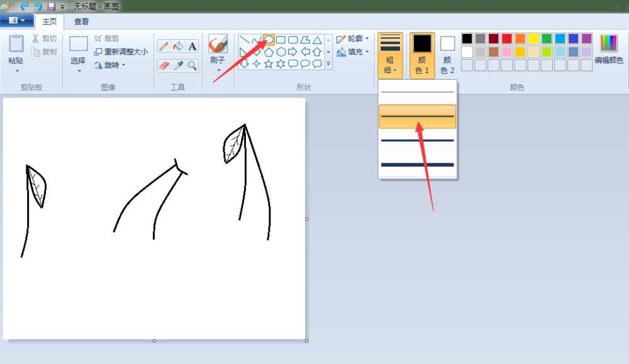The height and width of the screenshot is (364, 629).
Task: Select the Eraser tool
Action: pyautogui.click(x=164, y=65)
